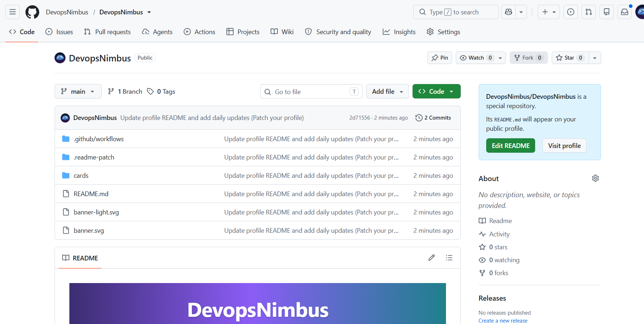Edit repository About details gear

coord(595,178)
